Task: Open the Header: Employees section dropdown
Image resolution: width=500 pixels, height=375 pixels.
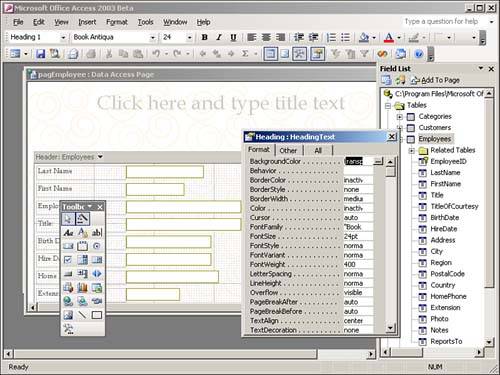Action: pyautogui.click(x=100, y=157)
